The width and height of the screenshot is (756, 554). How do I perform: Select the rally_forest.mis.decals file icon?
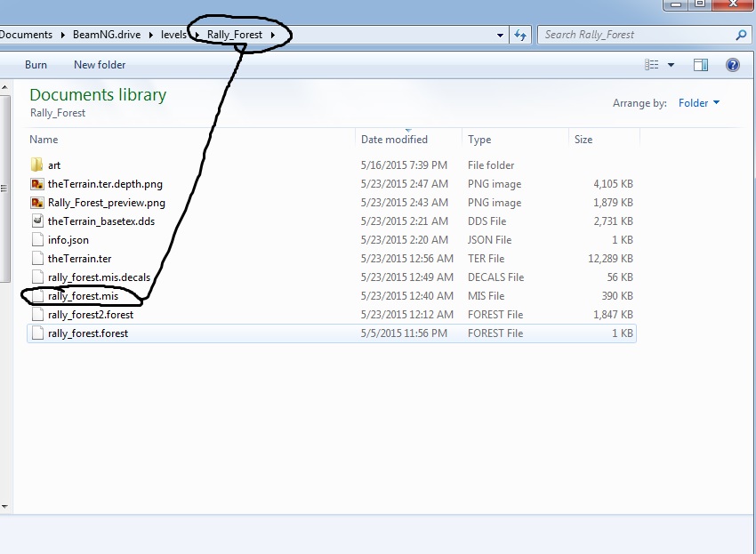click(37, 277)
